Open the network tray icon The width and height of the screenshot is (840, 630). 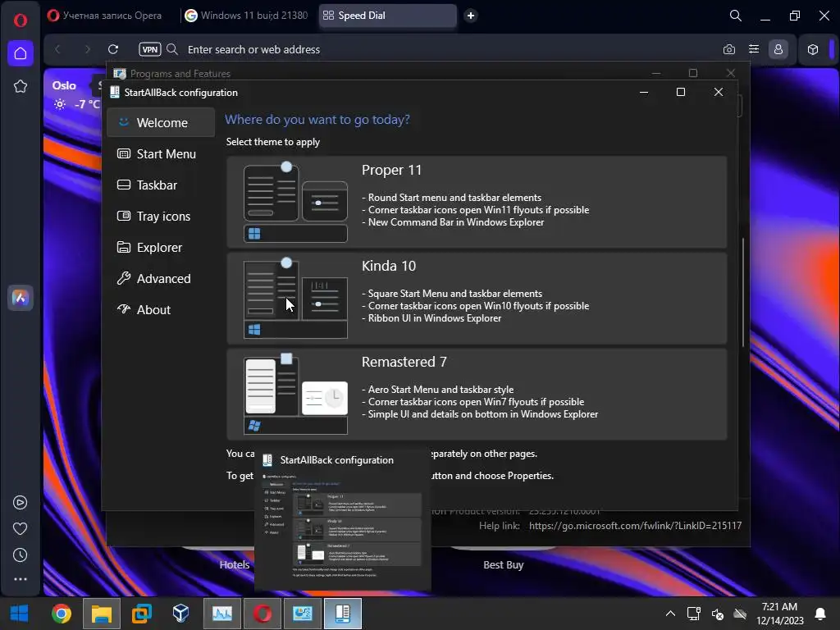coord(694,614)
